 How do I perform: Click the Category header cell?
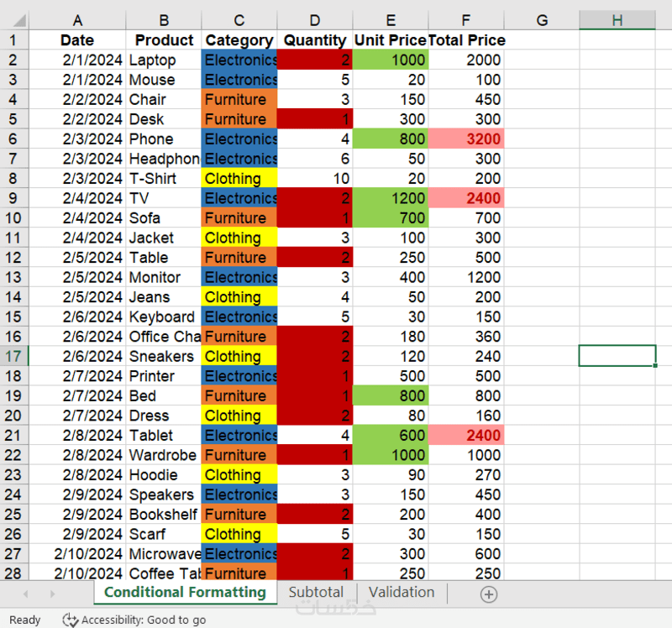(239, 39)
